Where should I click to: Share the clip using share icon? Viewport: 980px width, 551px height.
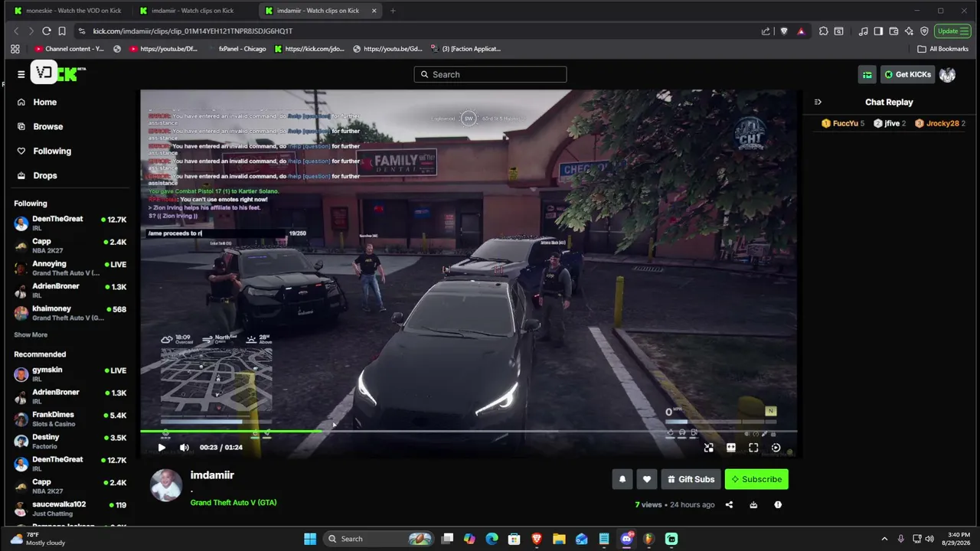[x=729, y=504]
